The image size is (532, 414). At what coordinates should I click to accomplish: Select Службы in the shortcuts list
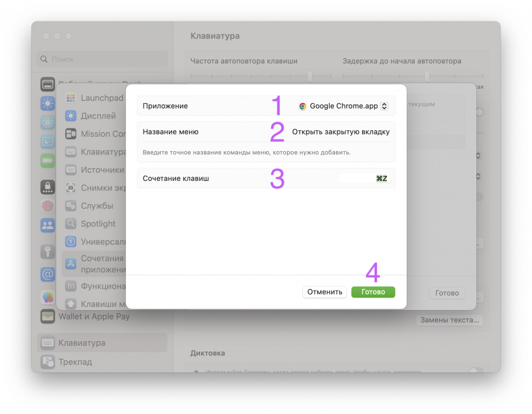click(x=95, y=206)
